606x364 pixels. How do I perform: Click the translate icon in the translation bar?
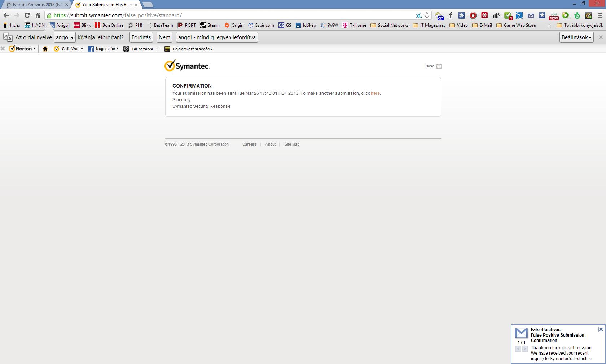tap(8, 37)
